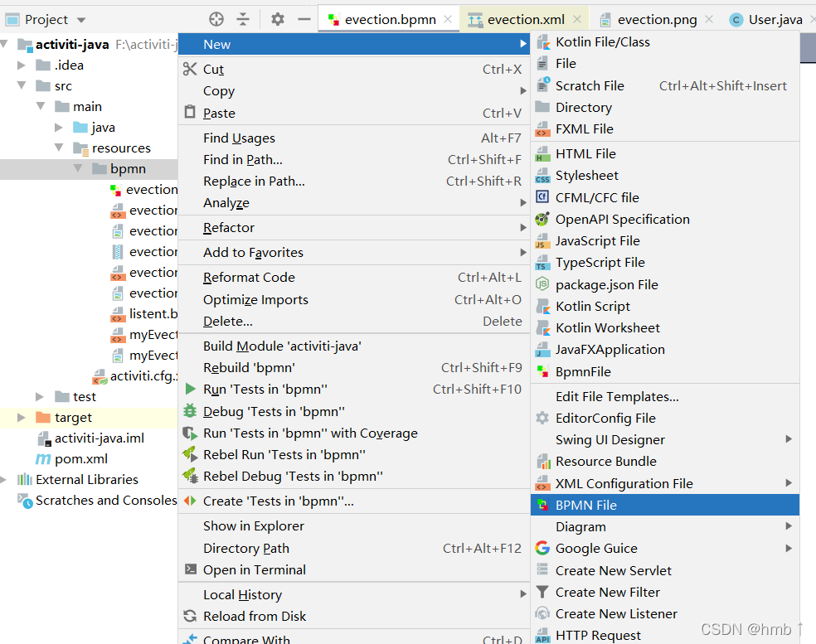Expand the .idea folder
The image size is (816, 644).
pyautogui.click(x=22, y=65)
